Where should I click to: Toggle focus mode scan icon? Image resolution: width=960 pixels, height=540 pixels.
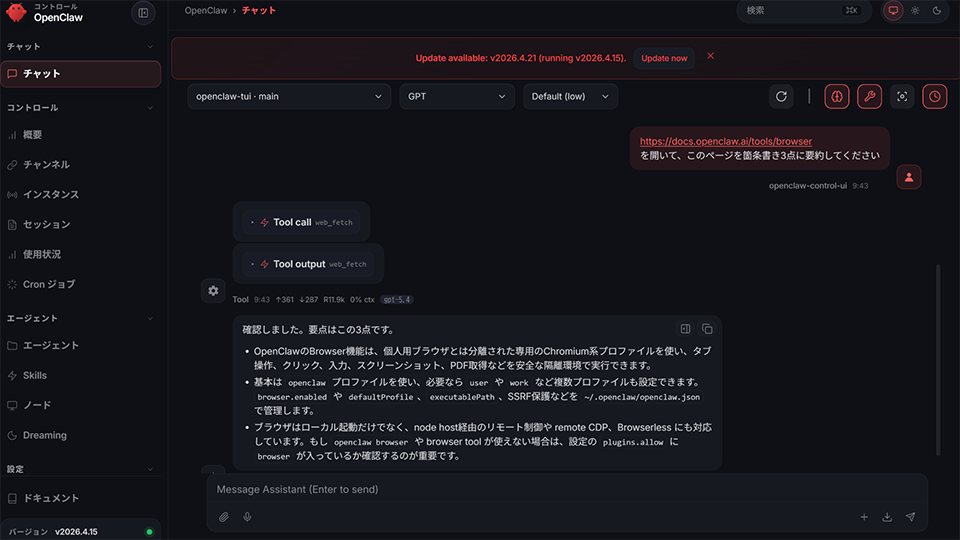pyautogui.click(x=902, y=97)
